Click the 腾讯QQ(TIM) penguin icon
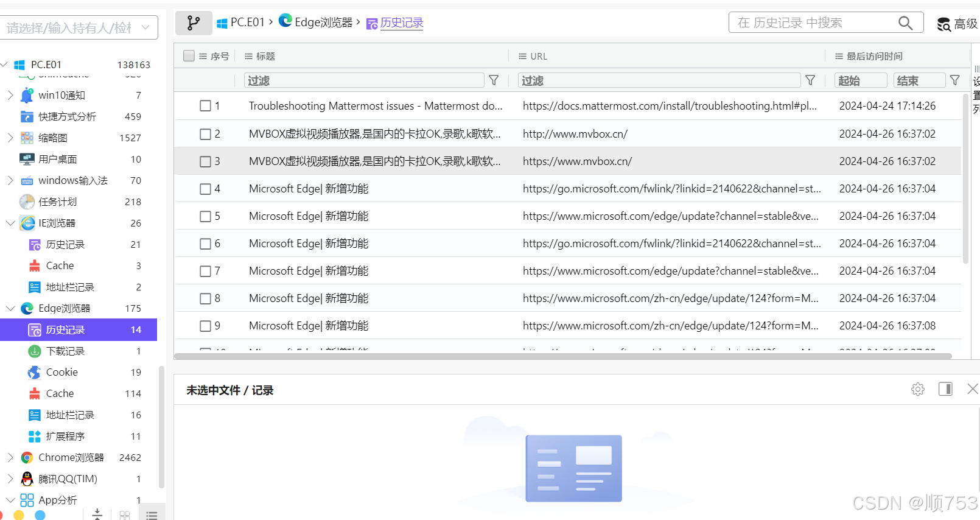This screenshot has width=980, height=520. click(27, 479)
